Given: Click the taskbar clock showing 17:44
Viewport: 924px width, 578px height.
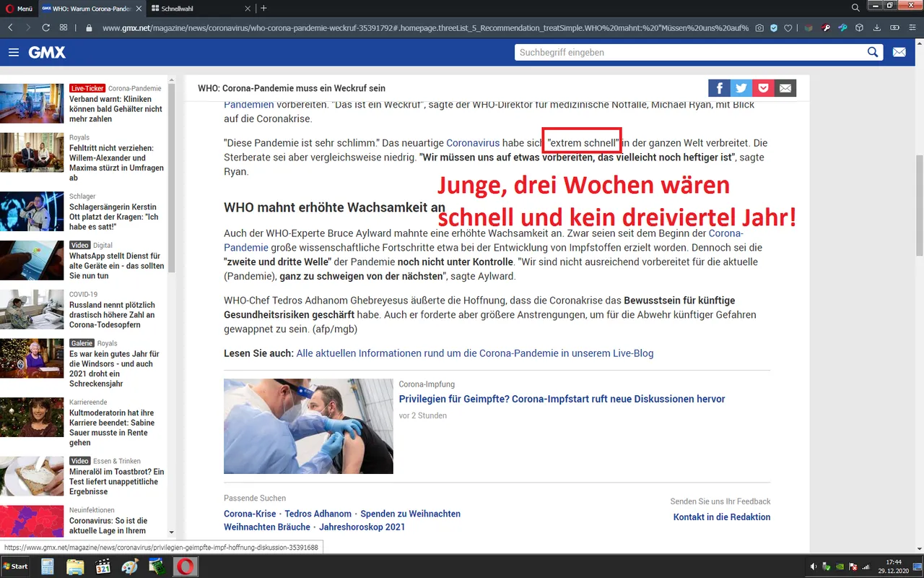Looking at the screenshot, I should [894, 566].
